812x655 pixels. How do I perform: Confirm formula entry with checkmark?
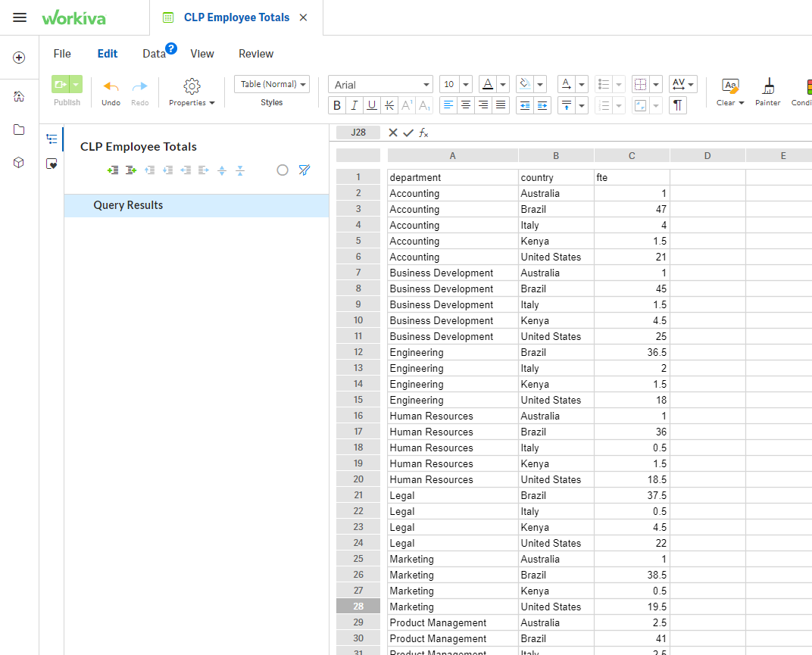408,133
